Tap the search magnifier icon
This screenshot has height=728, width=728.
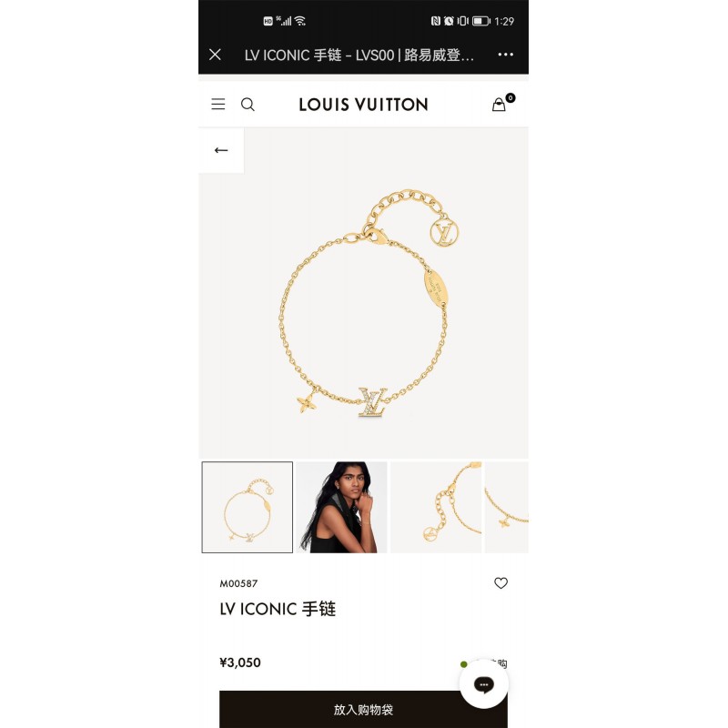pyautogui.click(x=248, y=105)
